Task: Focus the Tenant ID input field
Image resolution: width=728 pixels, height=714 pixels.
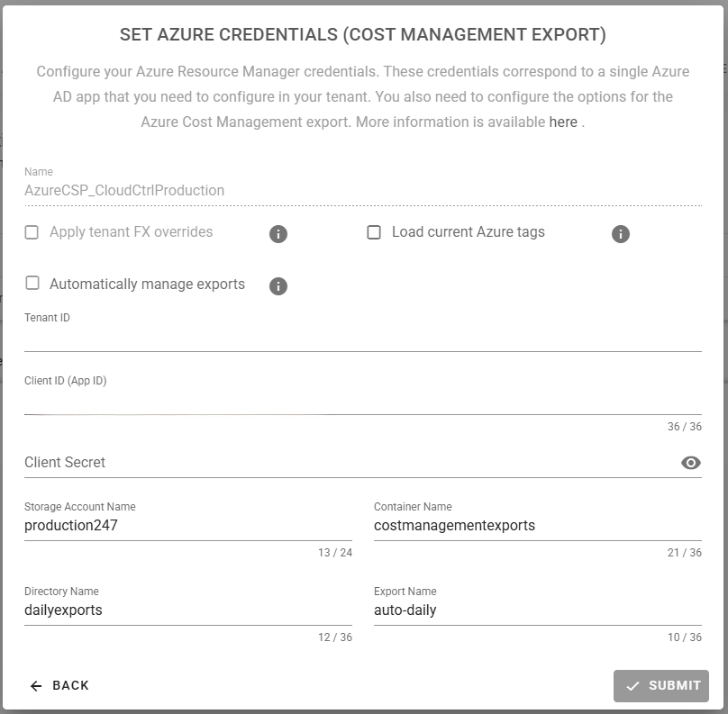Action: coord(360,339)
